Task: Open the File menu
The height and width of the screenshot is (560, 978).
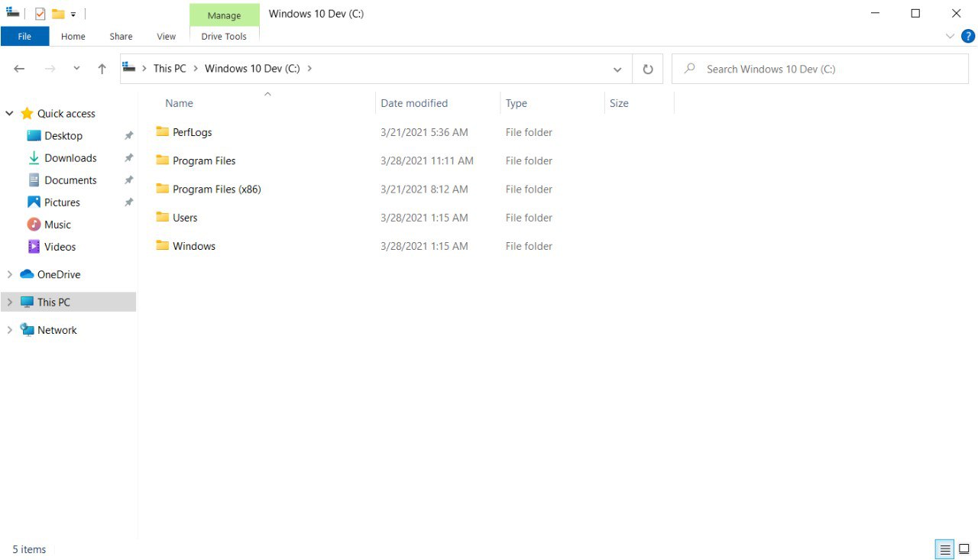Action: (24, 36)
